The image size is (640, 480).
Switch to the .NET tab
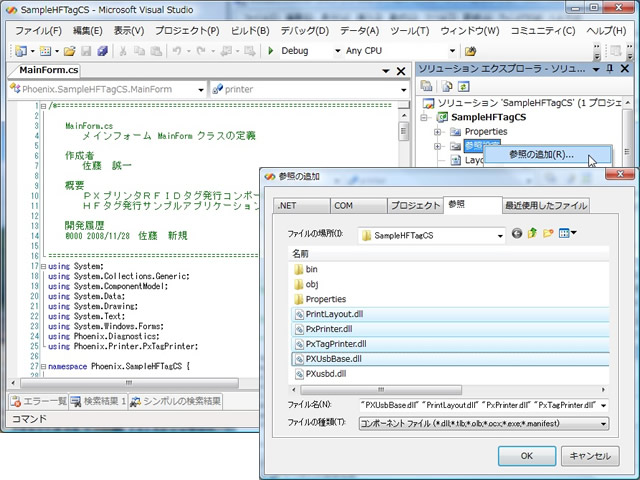[301, 206]
